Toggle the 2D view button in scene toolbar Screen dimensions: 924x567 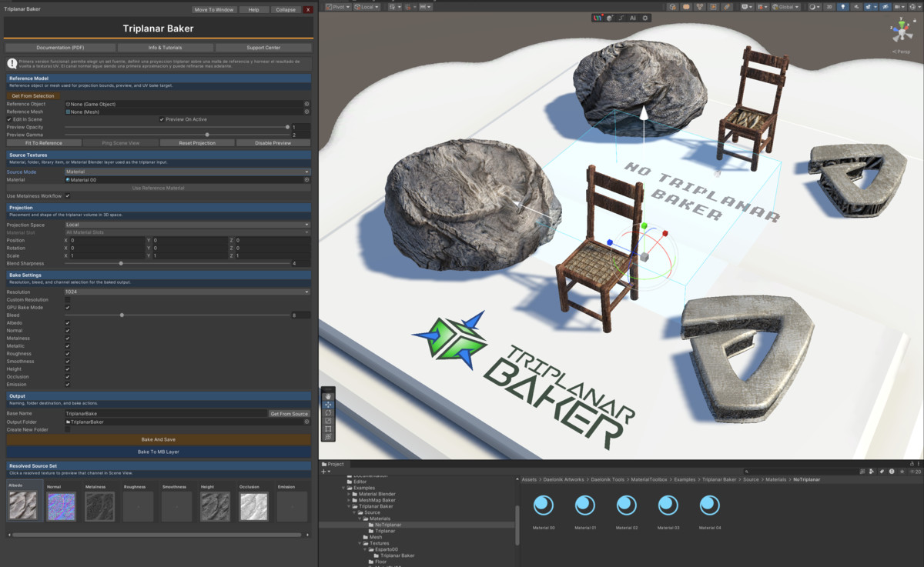coord(829,6)
